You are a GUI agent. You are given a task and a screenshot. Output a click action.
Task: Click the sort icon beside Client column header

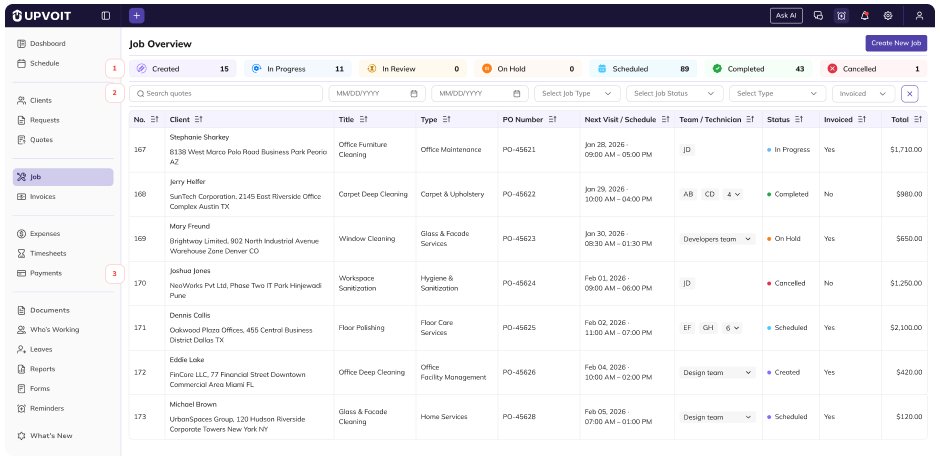pos(199,120)
